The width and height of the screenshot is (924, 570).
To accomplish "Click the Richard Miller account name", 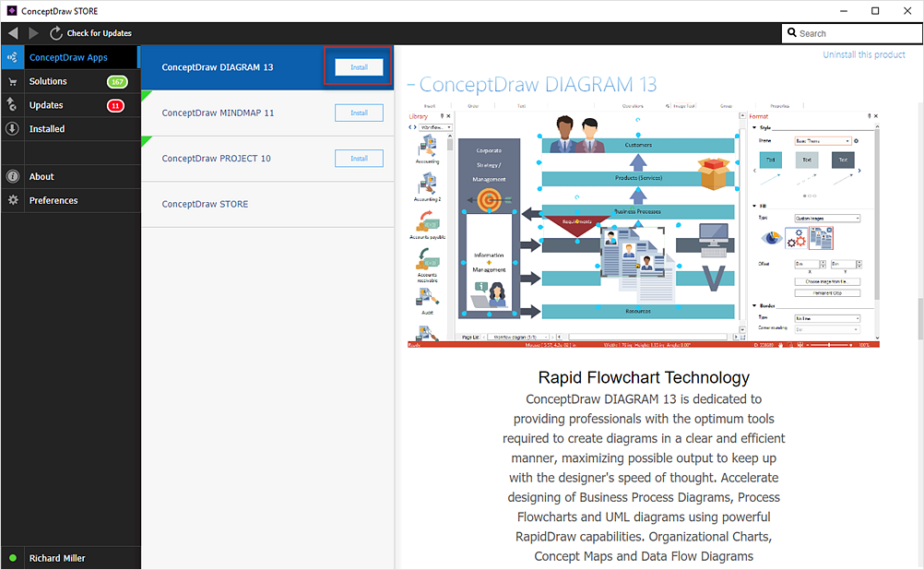I will click(57, 558).
